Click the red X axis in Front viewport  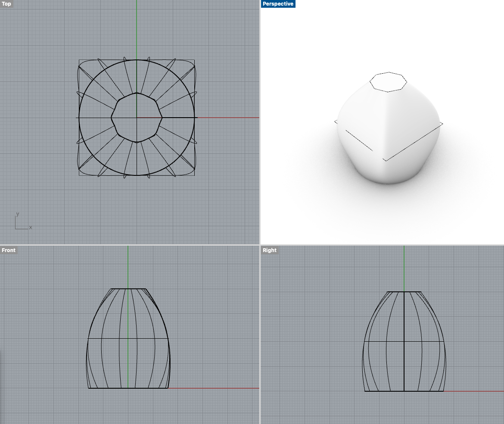215,388
